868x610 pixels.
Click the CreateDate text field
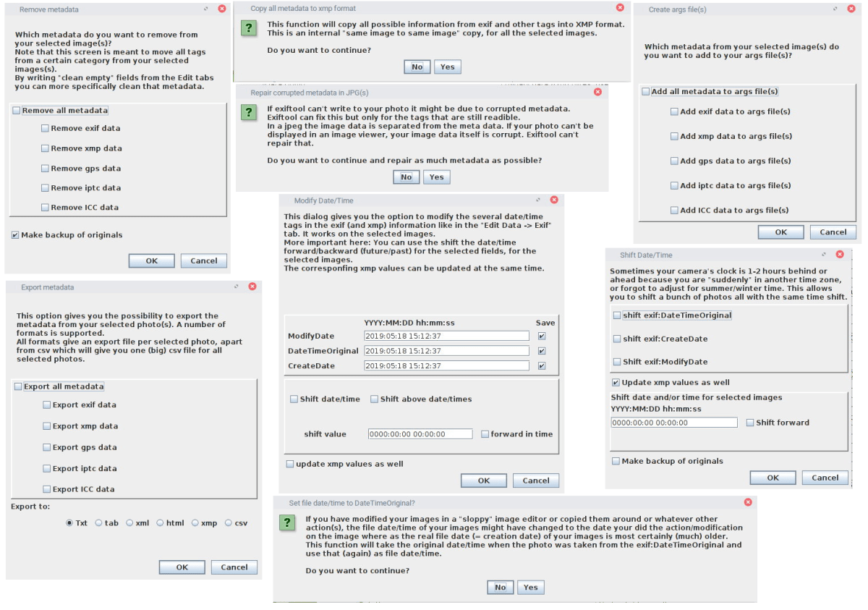click(x=447, y=366)
